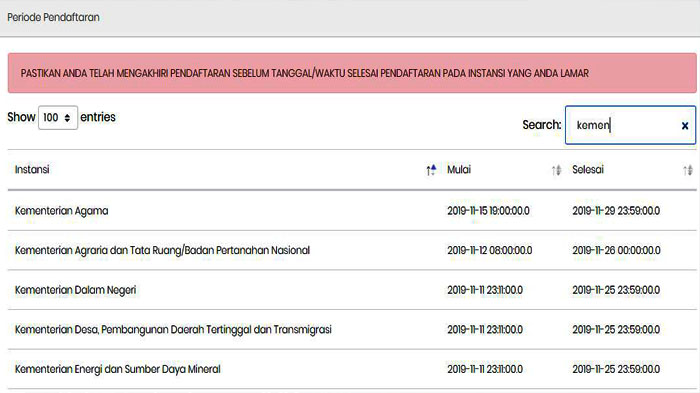The width and height of the screenshot is (700, 393).
Task: Click start date 2019-11-15 19:00:00.0
Action: click(x=488, y=211)
